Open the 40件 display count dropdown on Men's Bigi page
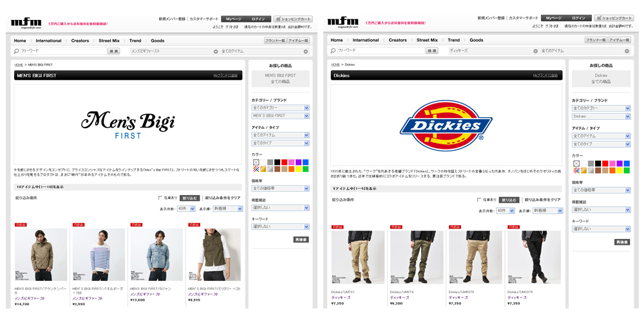644x322 pixels. (x=186, y=209)
